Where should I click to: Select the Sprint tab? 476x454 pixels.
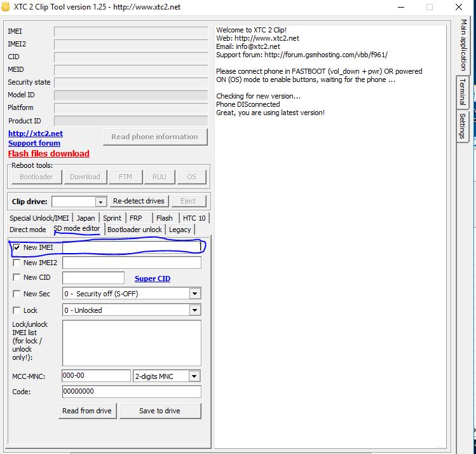tap(112, 218)
